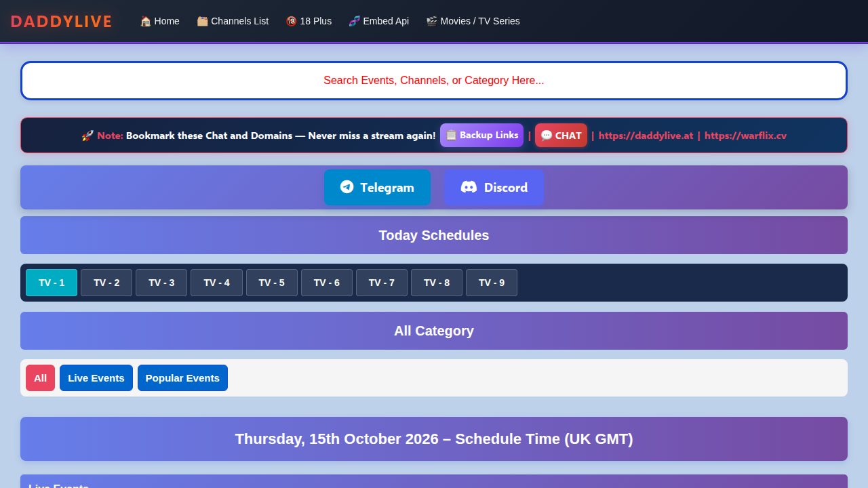868x488 pixels.
Task: Switch to TV - 9 tab
Action: pos(492,283)
